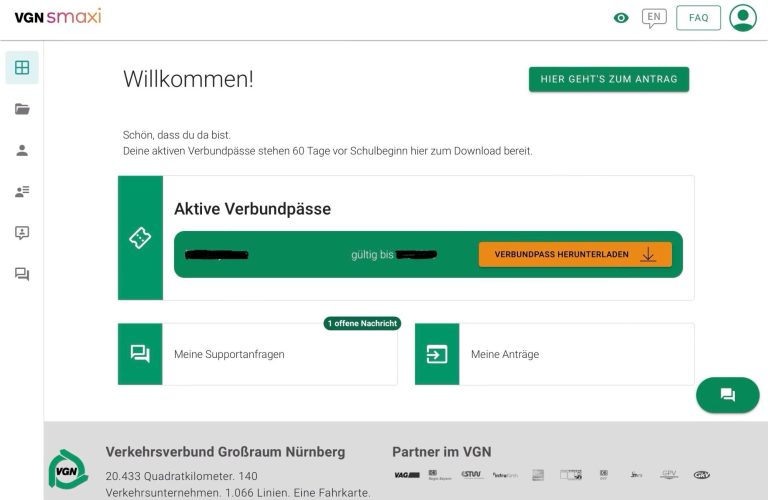Click the STUB partner logo in footer

coord(472,475)
